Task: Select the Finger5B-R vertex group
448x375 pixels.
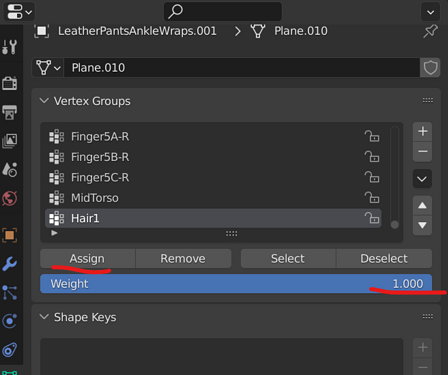Action: pos(213,157)
